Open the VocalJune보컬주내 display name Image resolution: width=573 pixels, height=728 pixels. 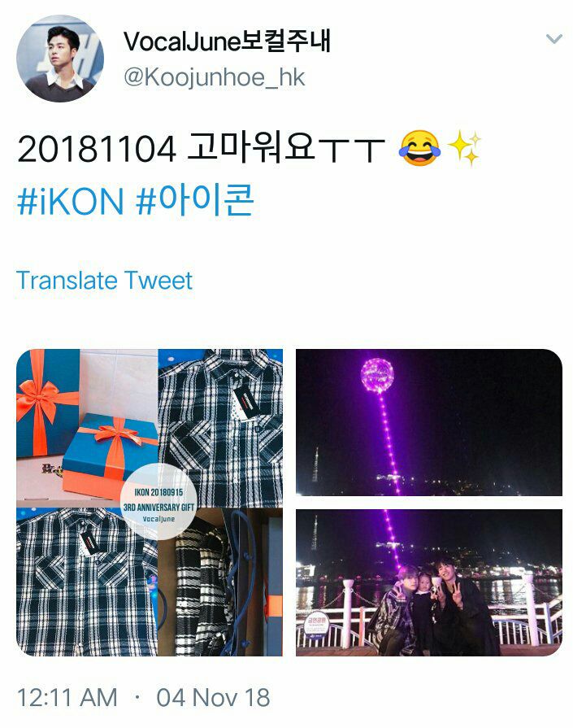[227, 41]
